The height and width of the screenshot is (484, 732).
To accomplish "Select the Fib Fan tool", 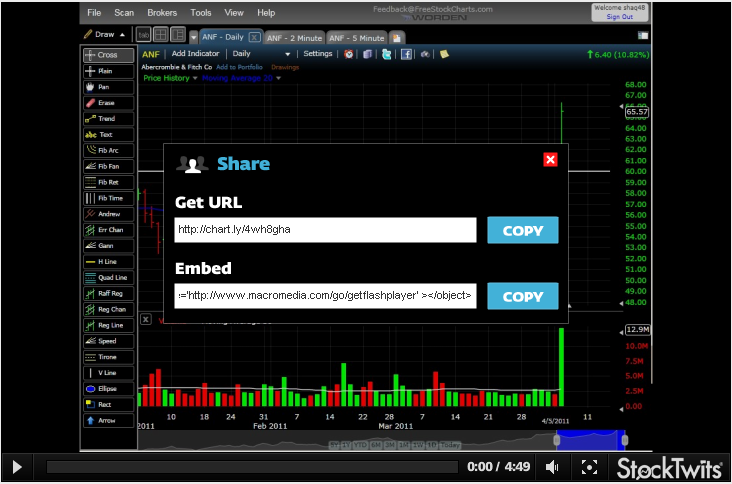I will coord(109,166).
